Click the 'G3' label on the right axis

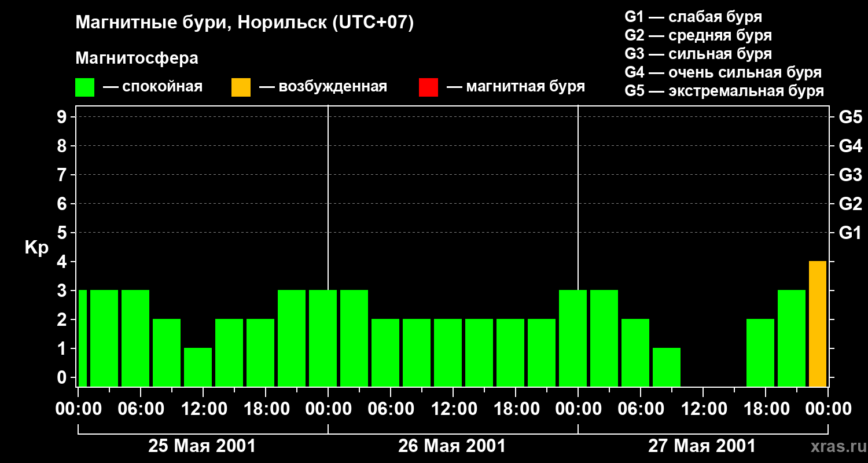point(850,175)
